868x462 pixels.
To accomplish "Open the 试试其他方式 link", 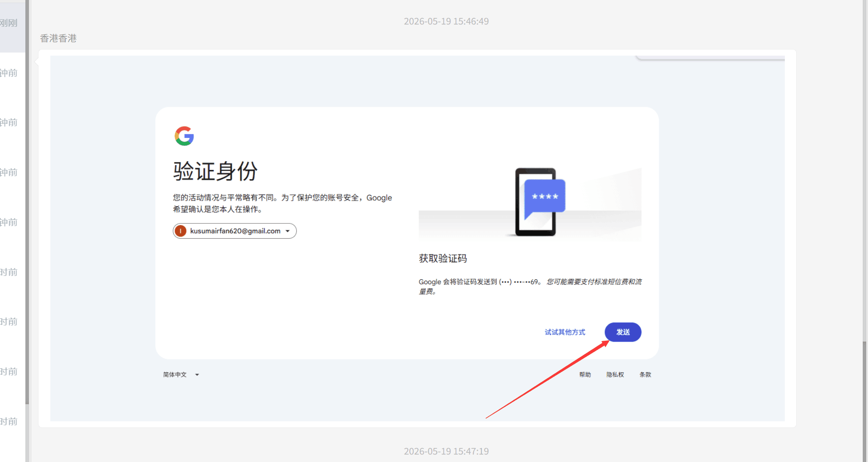I will coord(565,332).
